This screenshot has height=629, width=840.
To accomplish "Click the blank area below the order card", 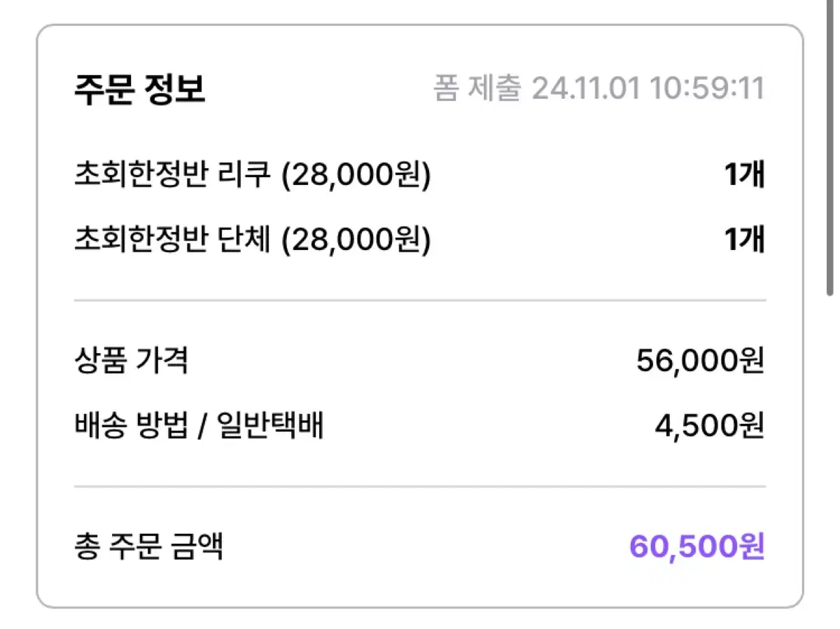I will 420,618.
